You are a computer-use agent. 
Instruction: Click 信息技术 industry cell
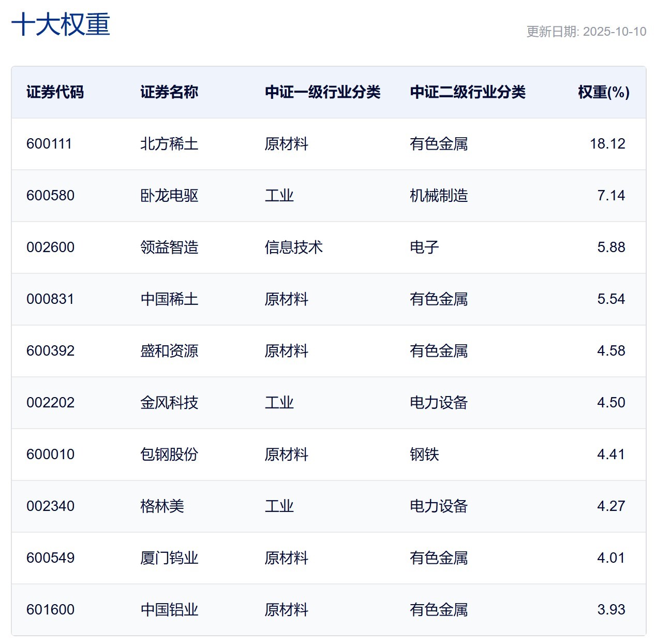click(294, 247)
